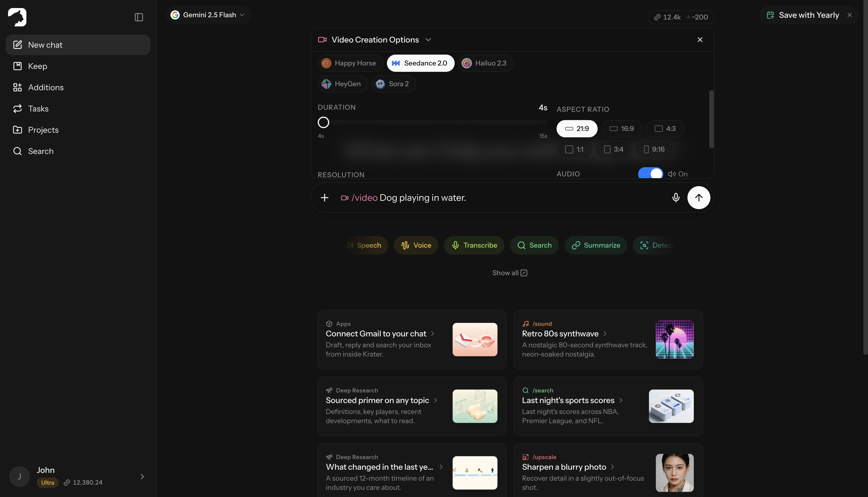Open Keep in the sidebar

pyautogui.click(x=78, y=66)
